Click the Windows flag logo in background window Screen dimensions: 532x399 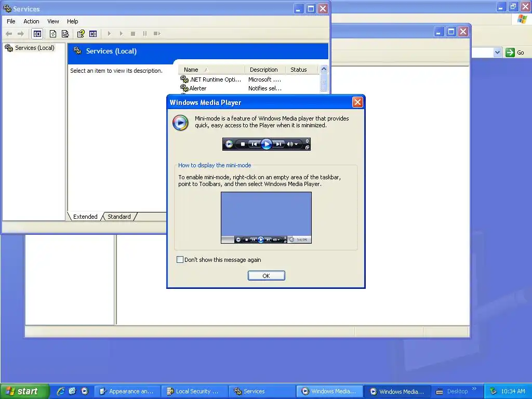coord(522,19)
